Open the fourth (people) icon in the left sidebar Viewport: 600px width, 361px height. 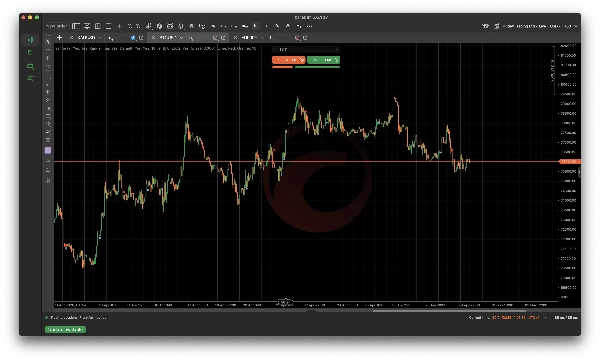pyautogui.click(x=30, y=78)
